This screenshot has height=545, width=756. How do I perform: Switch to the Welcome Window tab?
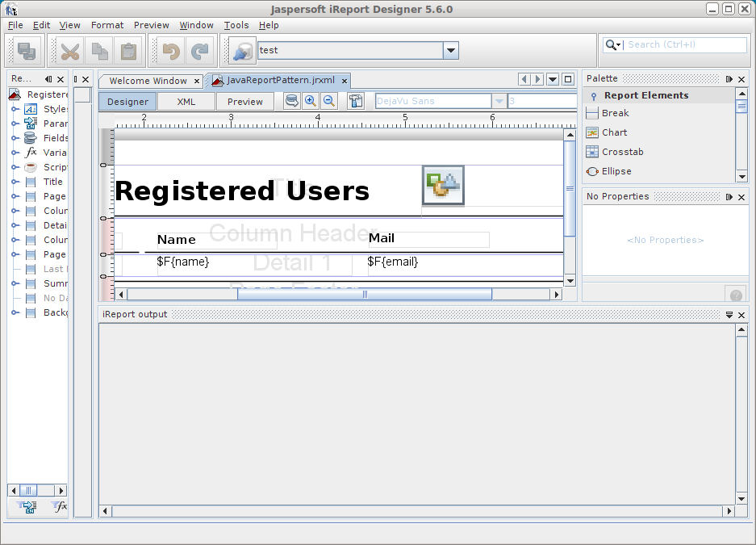(148, 81)
